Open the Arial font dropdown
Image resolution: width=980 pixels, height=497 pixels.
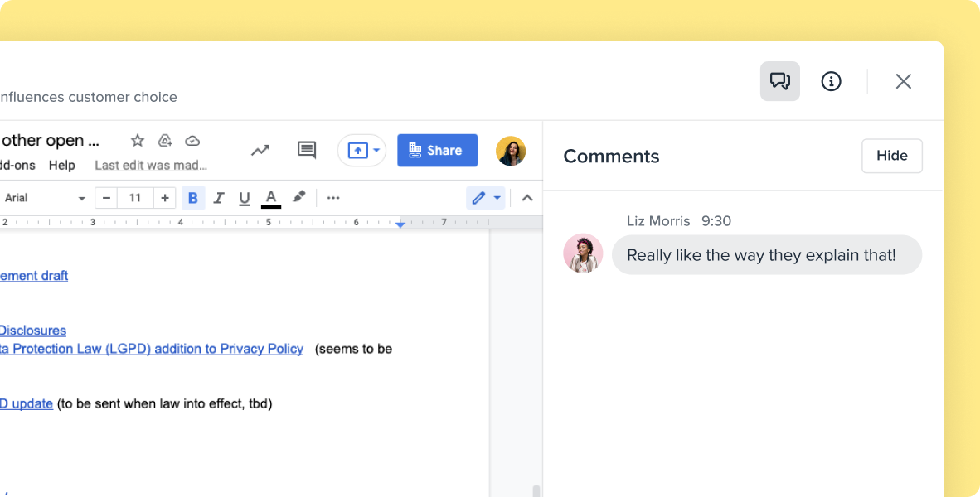click(x=44, y=198)
